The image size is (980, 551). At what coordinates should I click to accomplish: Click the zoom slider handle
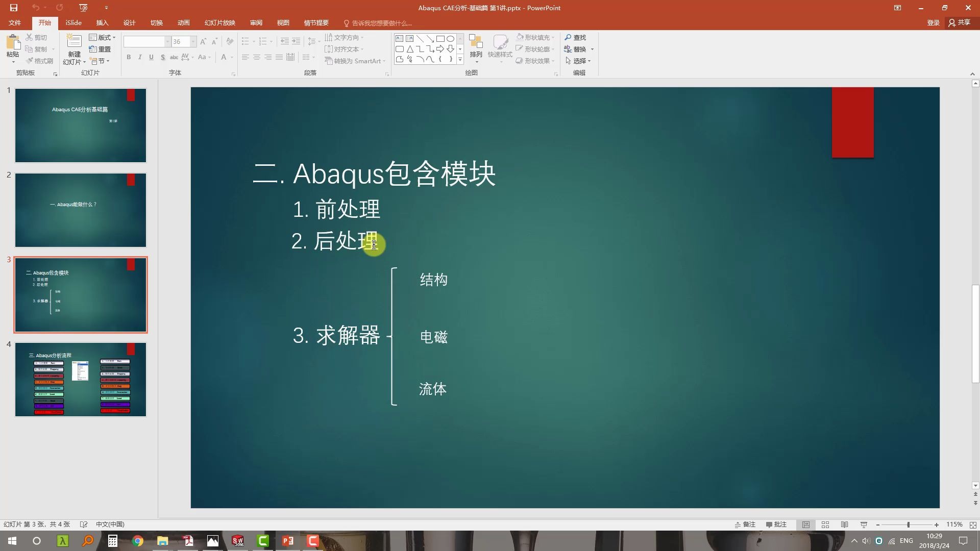(909, 524)
